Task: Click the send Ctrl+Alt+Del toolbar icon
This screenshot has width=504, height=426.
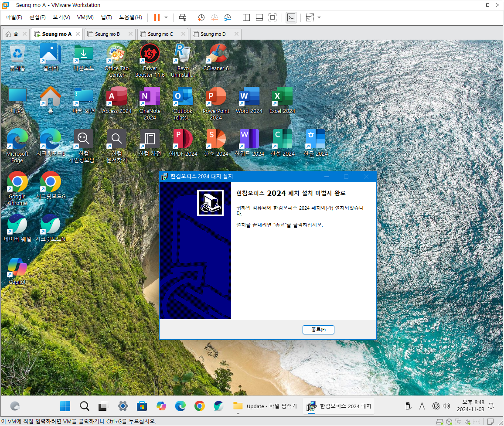Action: (x=183, y=17)
